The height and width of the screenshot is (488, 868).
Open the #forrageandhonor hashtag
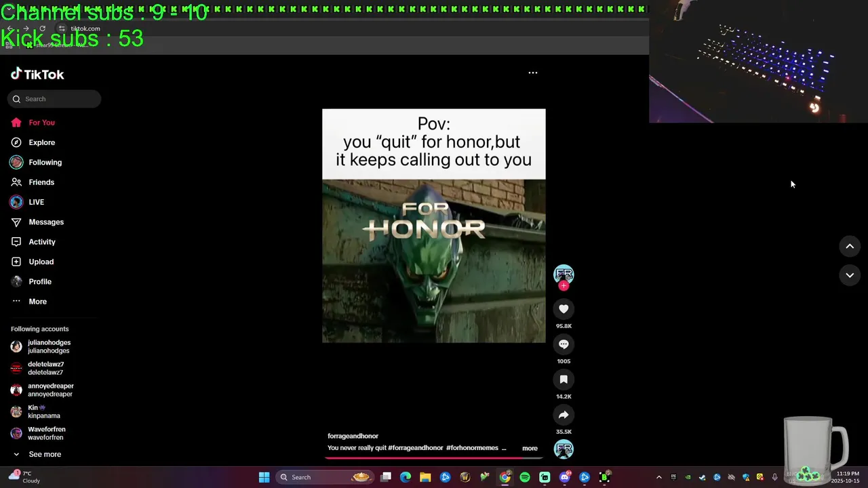coord(415,448)
